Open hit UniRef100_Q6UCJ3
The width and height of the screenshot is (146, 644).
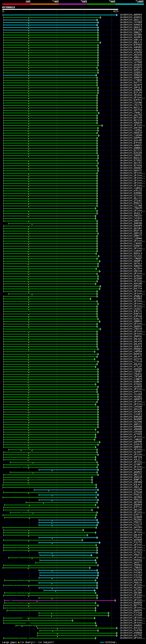(131, 20)
